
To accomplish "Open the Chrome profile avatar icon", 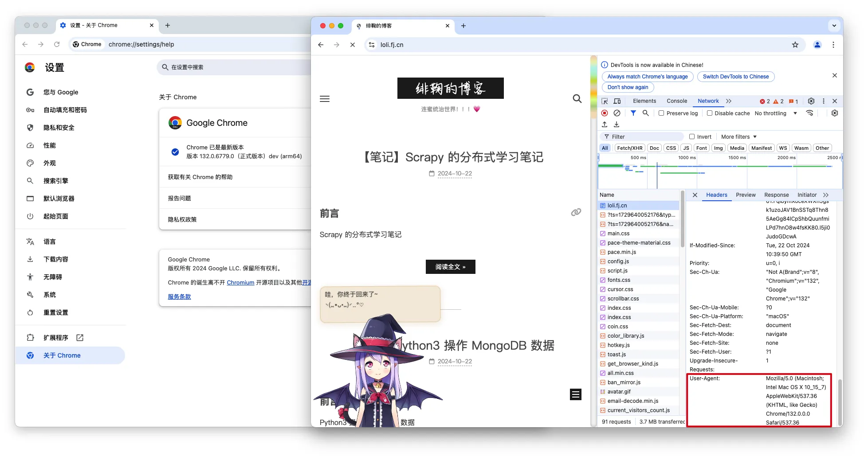I will 817,45.
